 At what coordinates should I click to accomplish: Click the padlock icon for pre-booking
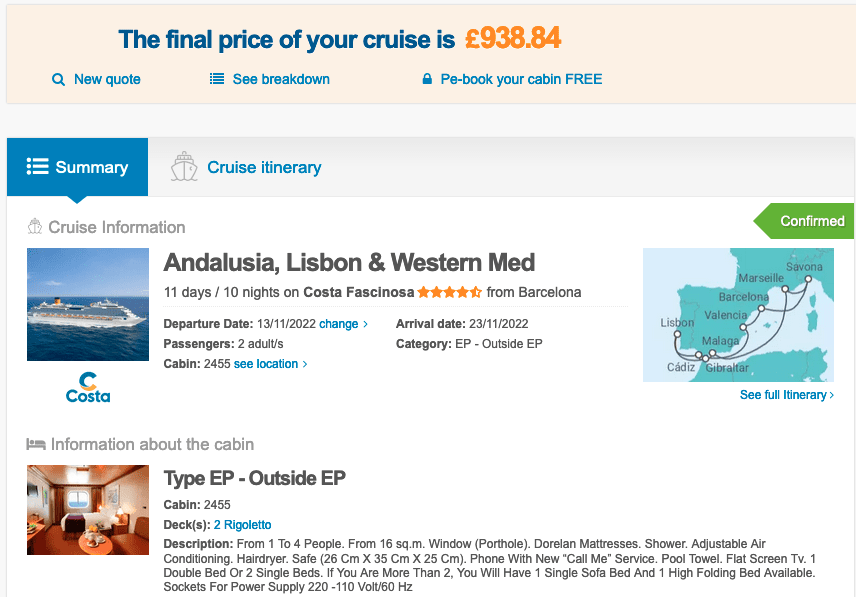(x=427, y=79)
